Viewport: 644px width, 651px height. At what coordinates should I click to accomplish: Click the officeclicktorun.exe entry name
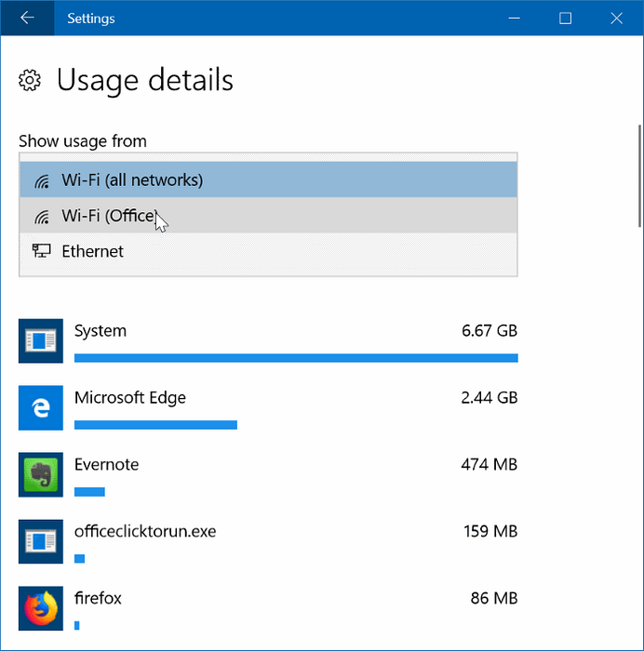click(x=145, y=532)
